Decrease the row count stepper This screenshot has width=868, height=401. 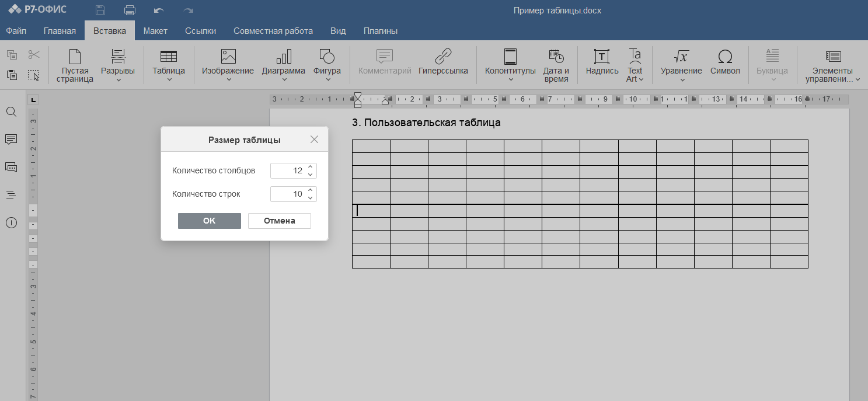pyautogui.click(x=311, y=197)
